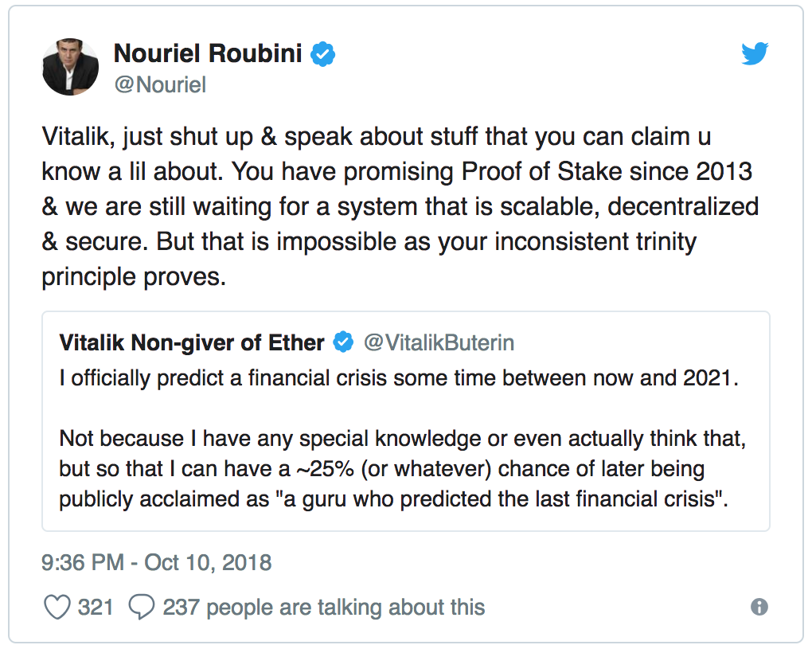The image size is (812, 645).
Task: Click the reply speech bubble icon
Action: (141, 608)
